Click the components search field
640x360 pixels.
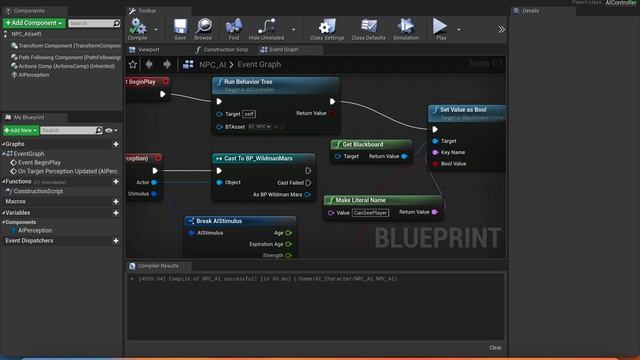tap(94, 23)
